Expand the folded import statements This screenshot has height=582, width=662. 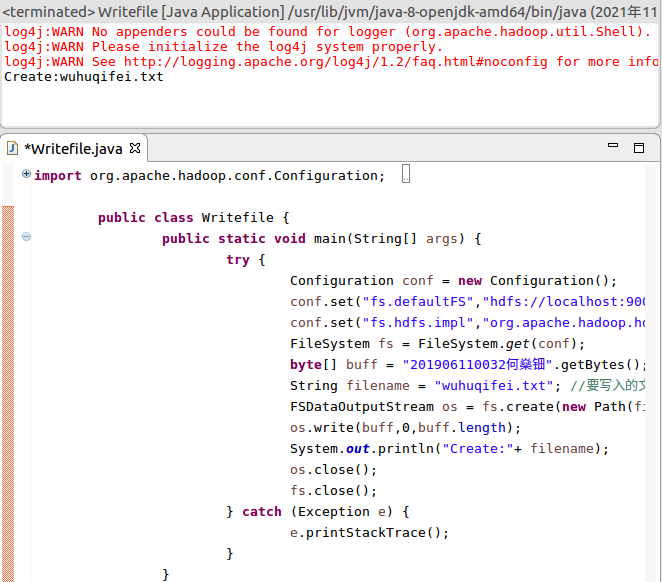(x=26, y=174)
